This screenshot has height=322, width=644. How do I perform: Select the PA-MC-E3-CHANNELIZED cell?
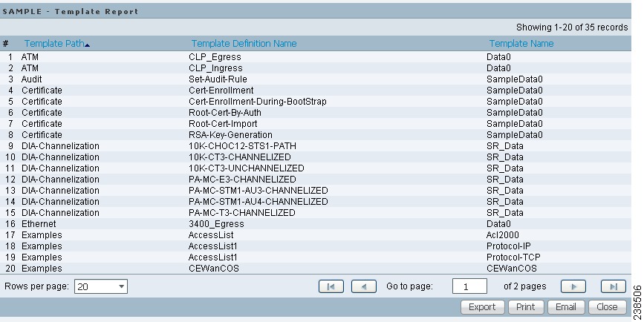tap(242, 180)
